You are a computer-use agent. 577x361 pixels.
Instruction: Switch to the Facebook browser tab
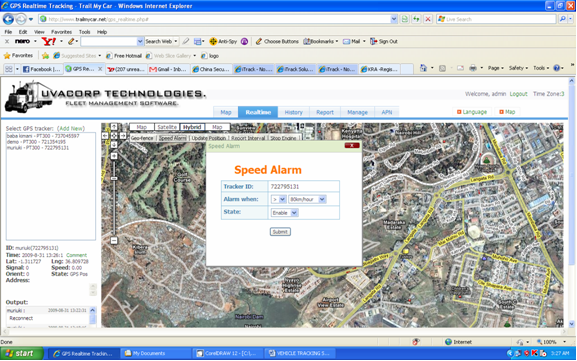coord(42,69)
